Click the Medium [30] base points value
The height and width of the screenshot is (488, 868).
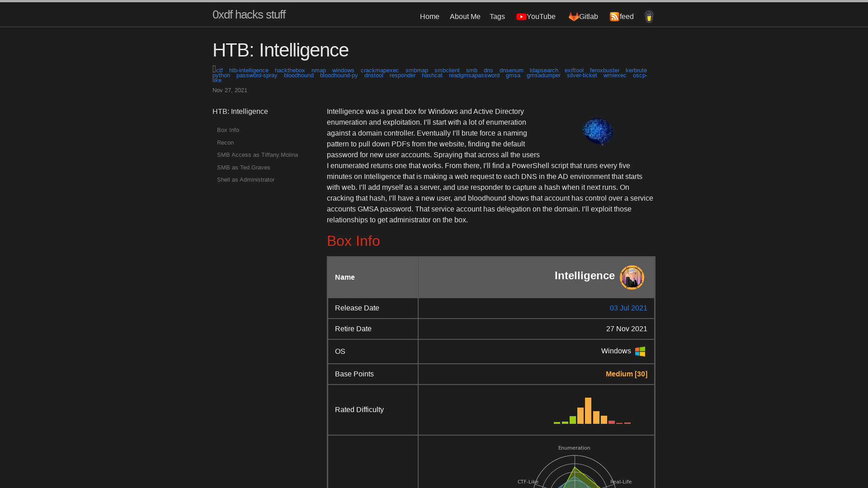pyautogui.click(x=627, y=374)
